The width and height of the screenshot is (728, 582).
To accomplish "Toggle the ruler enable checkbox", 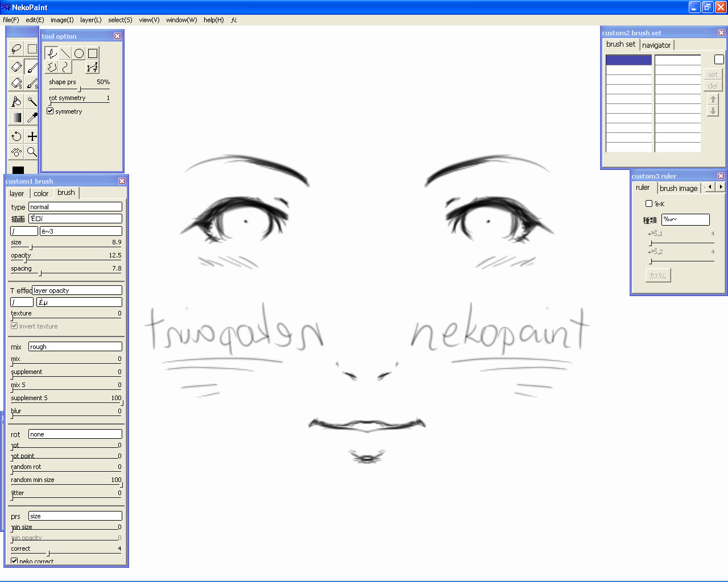I will [x=649, y=203].
